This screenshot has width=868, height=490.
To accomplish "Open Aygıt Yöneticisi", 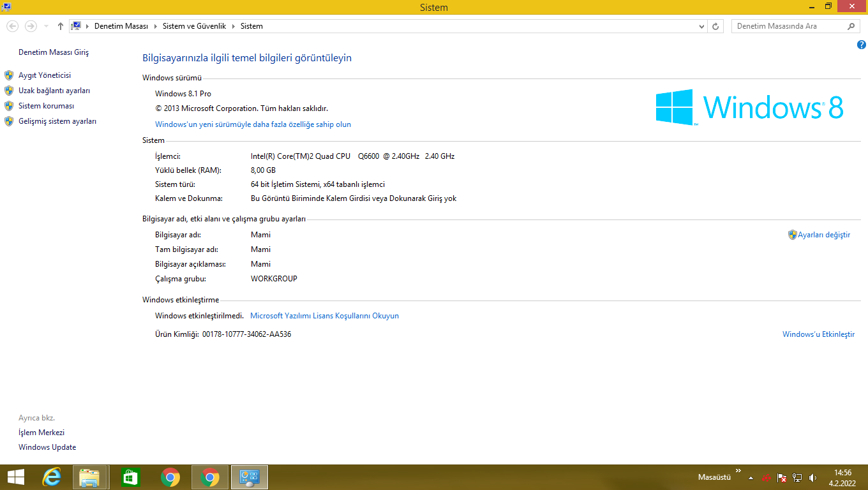I will tap(45, 75).
